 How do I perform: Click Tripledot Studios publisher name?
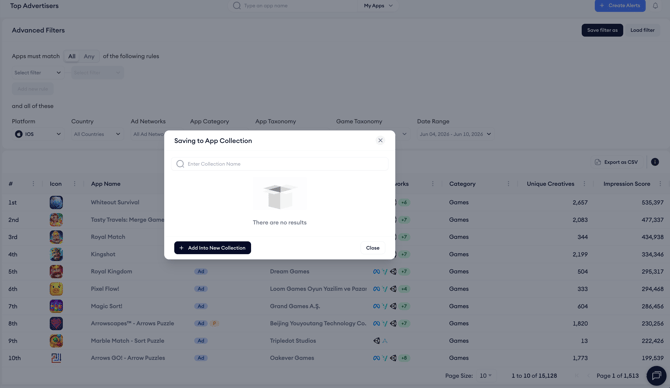click(x=293, y=341)
